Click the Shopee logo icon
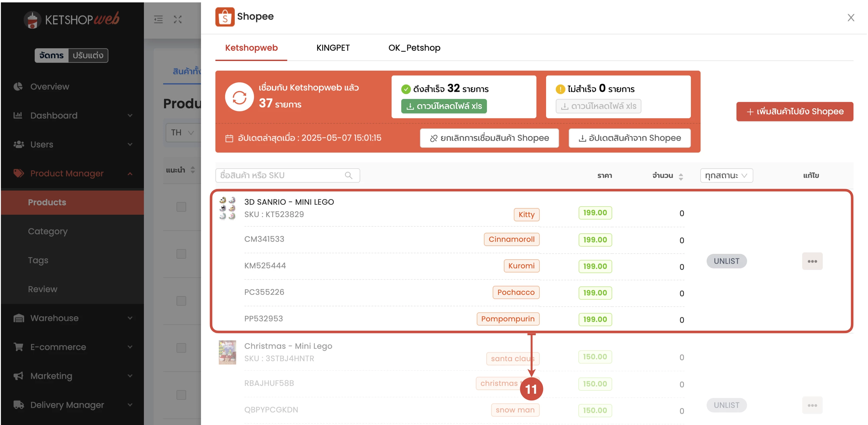The width and height of the screenshot is (868, 425). click(x=225, y=17)
